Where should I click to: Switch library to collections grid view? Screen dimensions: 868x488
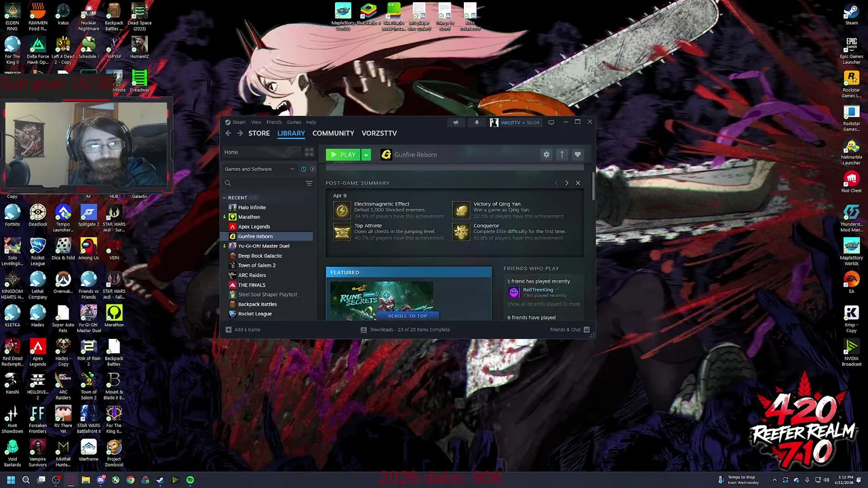coord(309,152)
